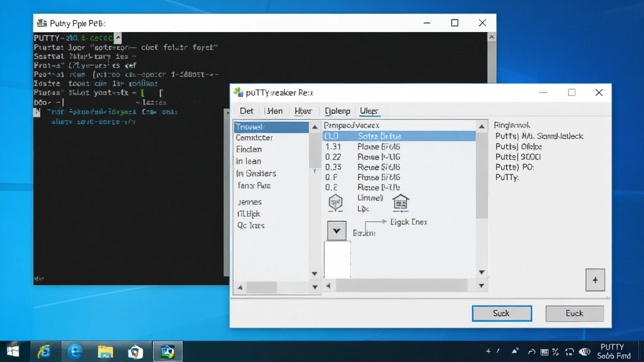Open Internet Explorer from taskbar

pyautogui.click(x=44, y=351)
